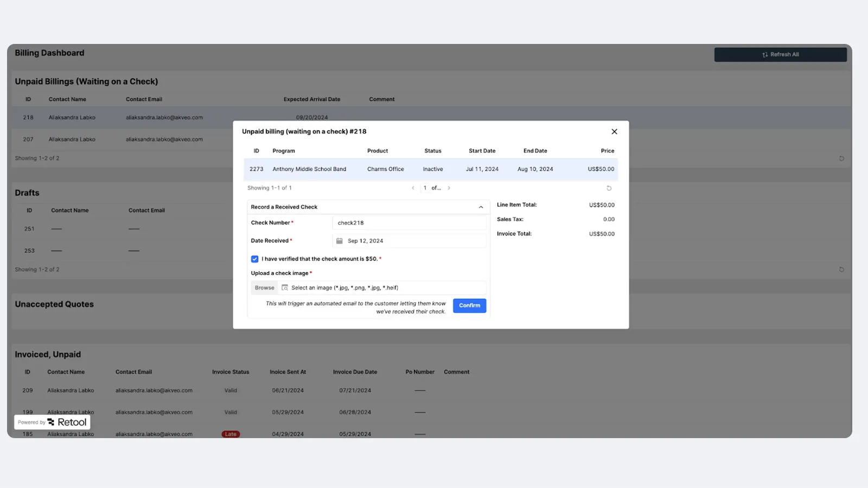
Task: Click the Inactive status cell
Action: point(433,169)
